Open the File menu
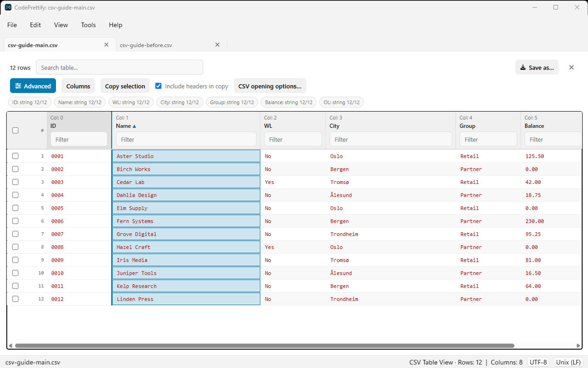Screen dimensions: 588x368 click(x=12, y=25)
